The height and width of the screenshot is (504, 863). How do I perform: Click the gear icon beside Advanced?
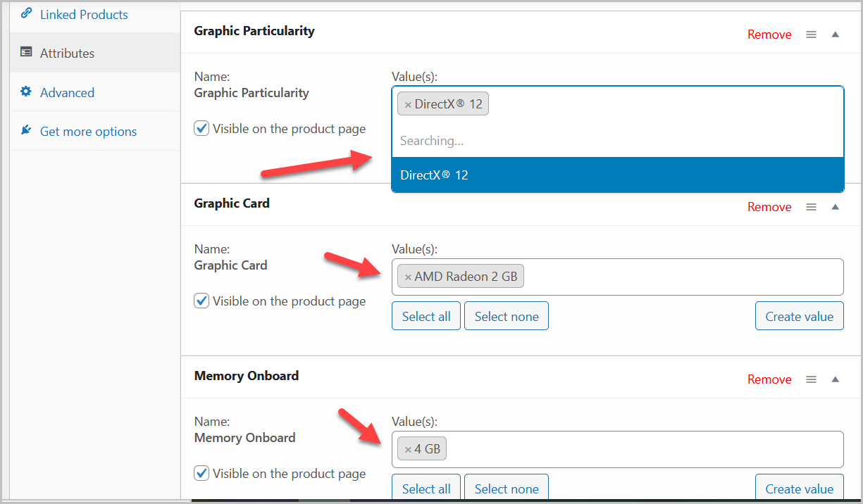(x=26, y=92)
